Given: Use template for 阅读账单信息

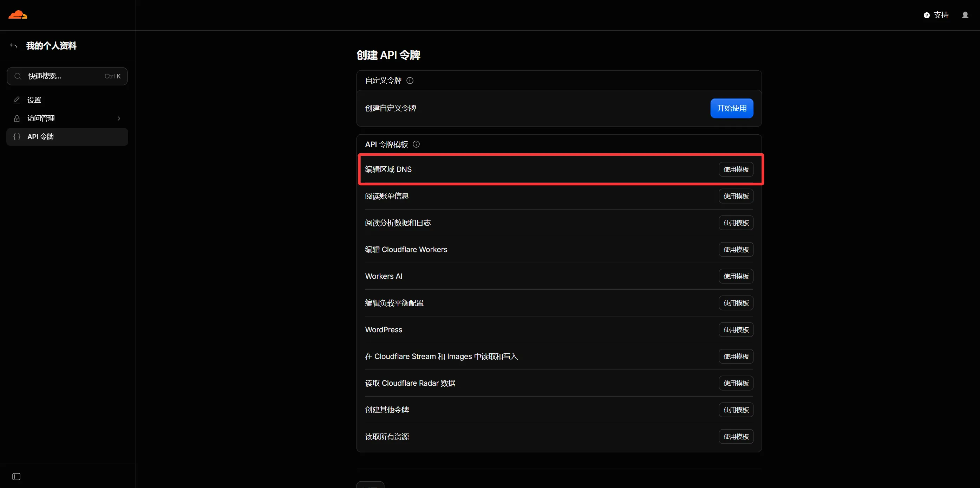Looking at the screenshot, I should click(x=736, y=196).
